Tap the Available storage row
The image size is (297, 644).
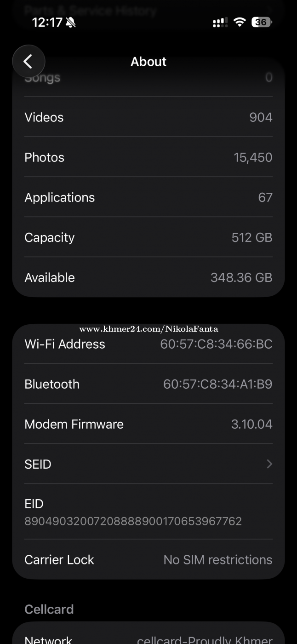coord(148,277)
